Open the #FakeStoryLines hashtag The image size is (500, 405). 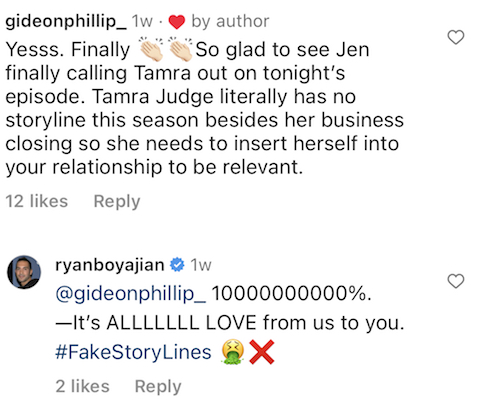click(x=133, y=353)
